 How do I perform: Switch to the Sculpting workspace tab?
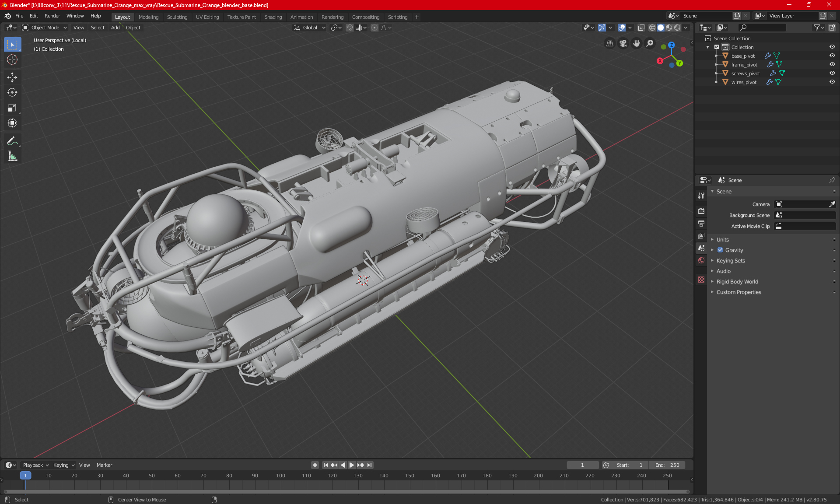pos(177,17)
